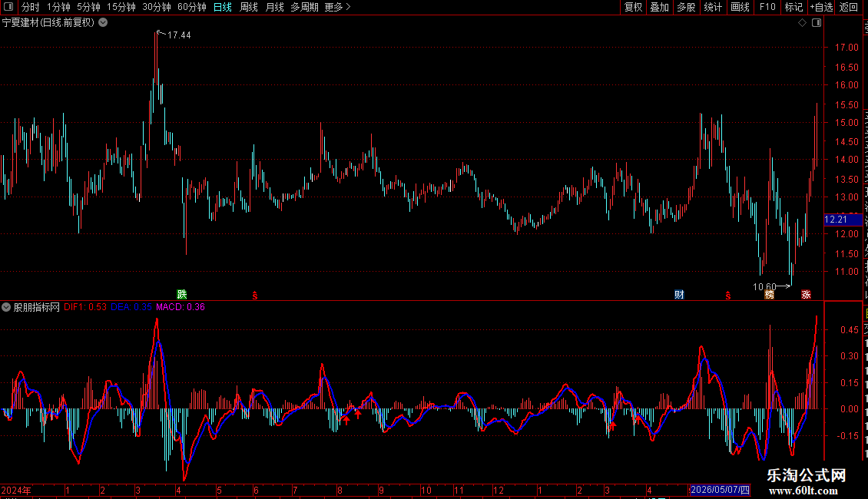This screenshot has width=868, height=499.
Task: Switch to 15分钟 timeframe
Action: pos(121,7)
